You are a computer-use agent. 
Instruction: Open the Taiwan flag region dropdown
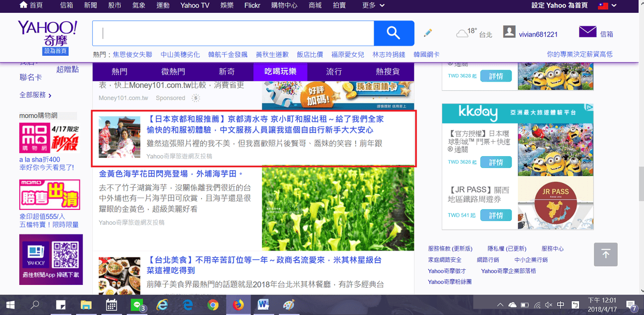[606, 5]
